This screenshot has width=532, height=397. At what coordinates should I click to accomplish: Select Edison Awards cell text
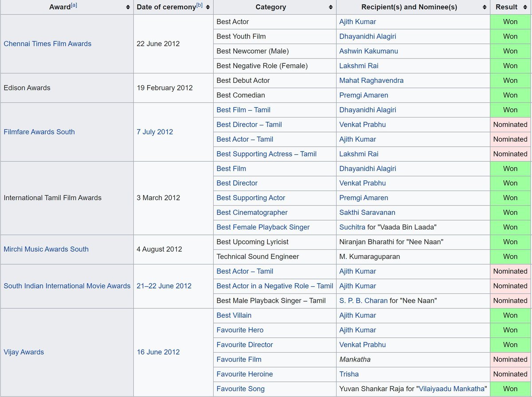(x=27, y=88)
